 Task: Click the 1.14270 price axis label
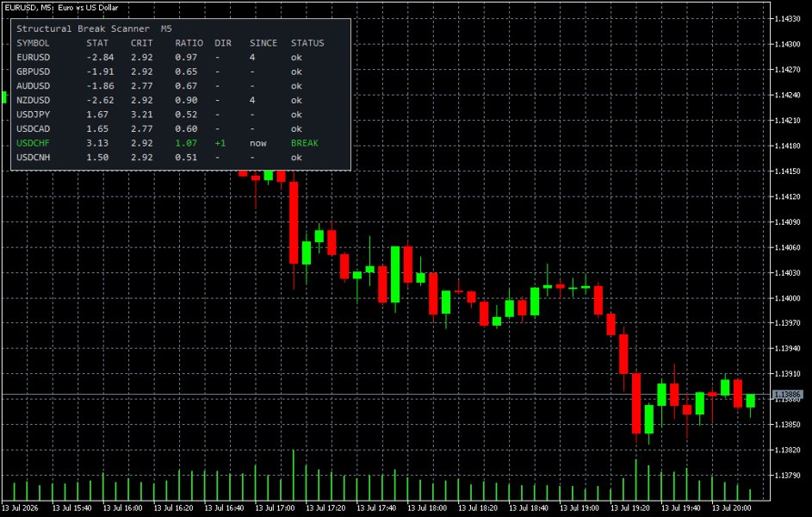tap(787, 70)
